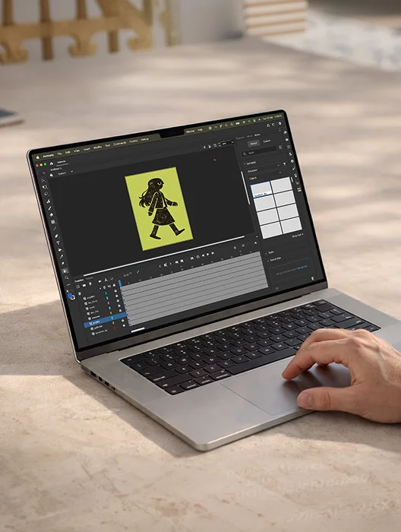Viewport: 401px width, 532px height.
Task: Toggle lock on the selected blue-swatch layer
Action: pos(122,316)
